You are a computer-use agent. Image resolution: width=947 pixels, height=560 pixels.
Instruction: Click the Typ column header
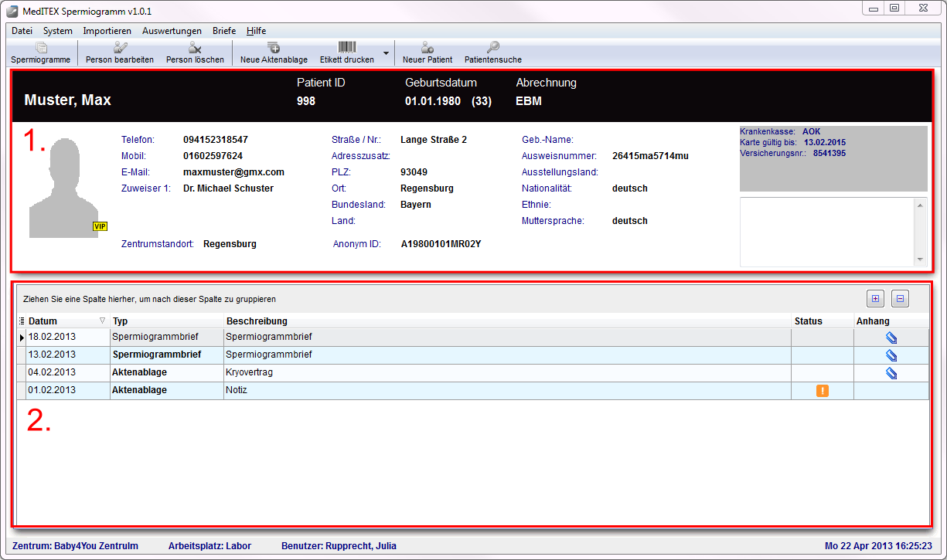click(x=166, y=321)
